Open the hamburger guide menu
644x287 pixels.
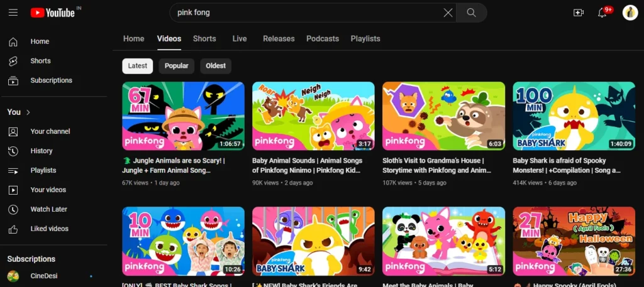point(13,13)
